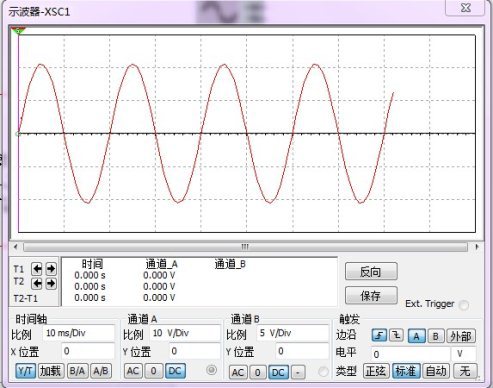493x388 pixels.
Task: Toggle Channel B DC coupling
Action: point(278,372)
